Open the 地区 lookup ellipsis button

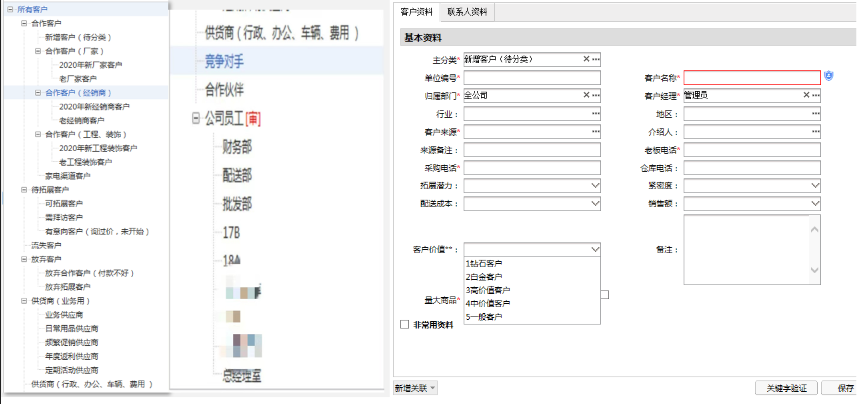(x=816, y=113)
